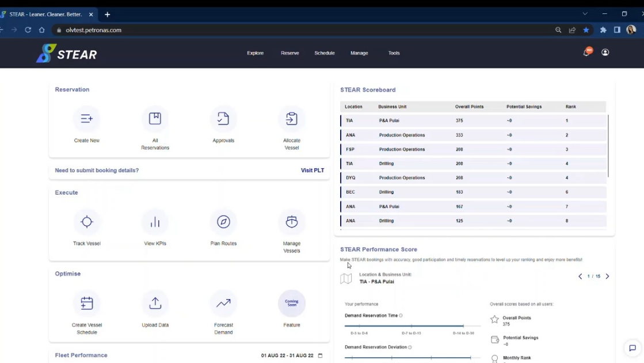Open the Forecast Demand icon
The image size is (644, 363).
point(223,302)
